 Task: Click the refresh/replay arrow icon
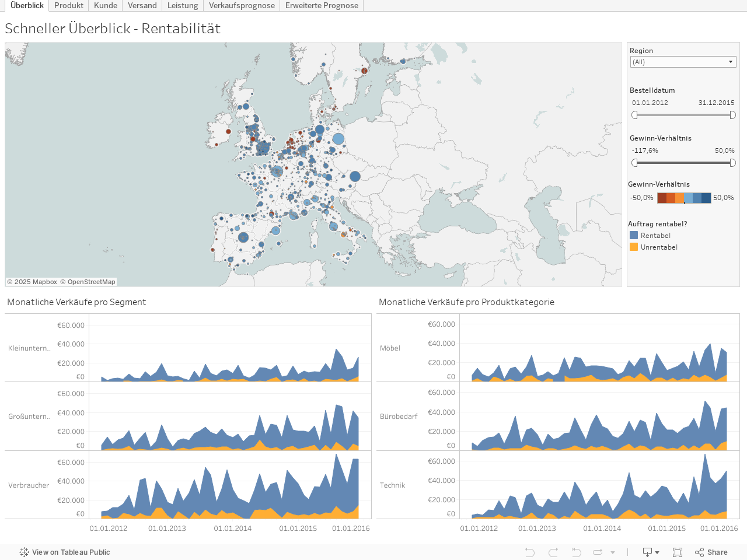[598, 552]
